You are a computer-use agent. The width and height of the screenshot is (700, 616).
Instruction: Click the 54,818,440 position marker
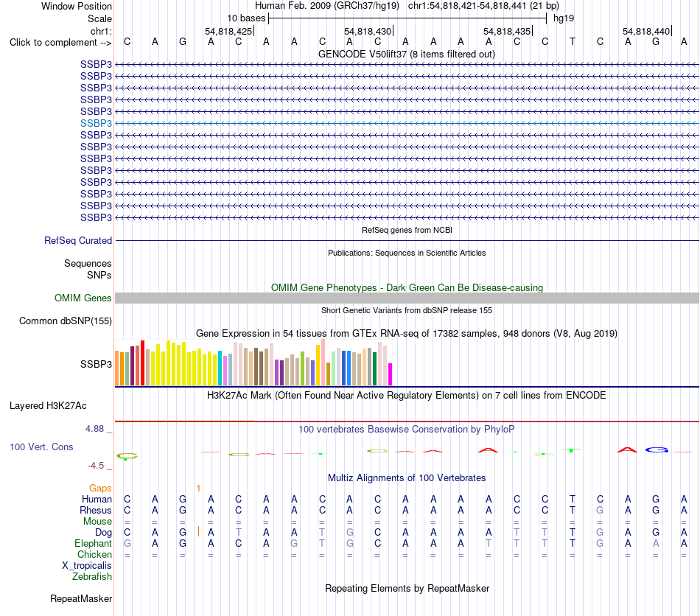[x=648, y=31]
